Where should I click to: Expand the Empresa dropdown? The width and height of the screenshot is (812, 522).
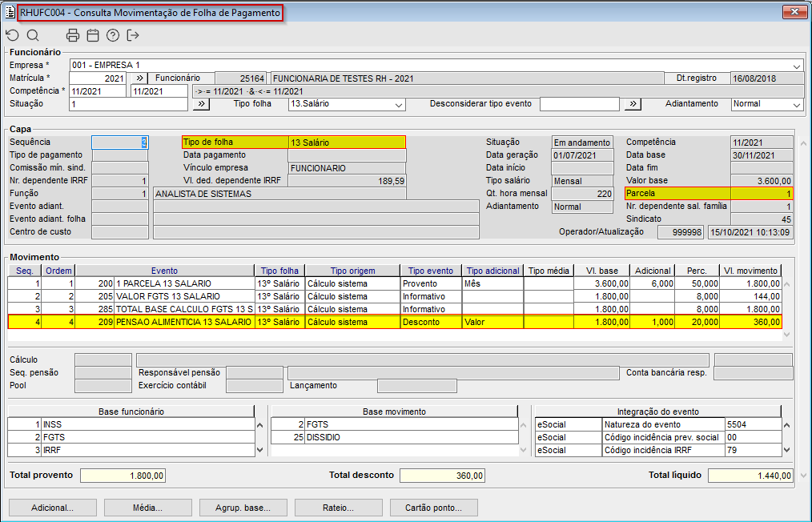tap(797, 66)
